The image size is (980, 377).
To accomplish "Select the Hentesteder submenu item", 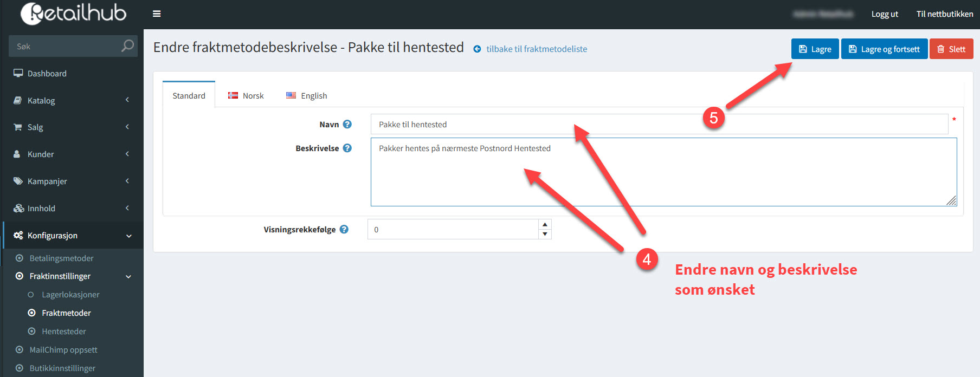I will (x=64, y=331).
